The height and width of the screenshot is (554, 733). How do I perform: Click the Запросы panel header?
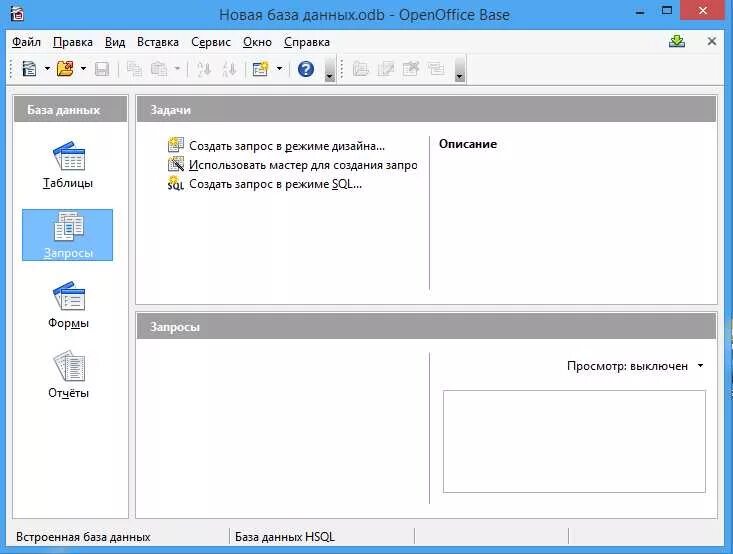tap(426, 326)
